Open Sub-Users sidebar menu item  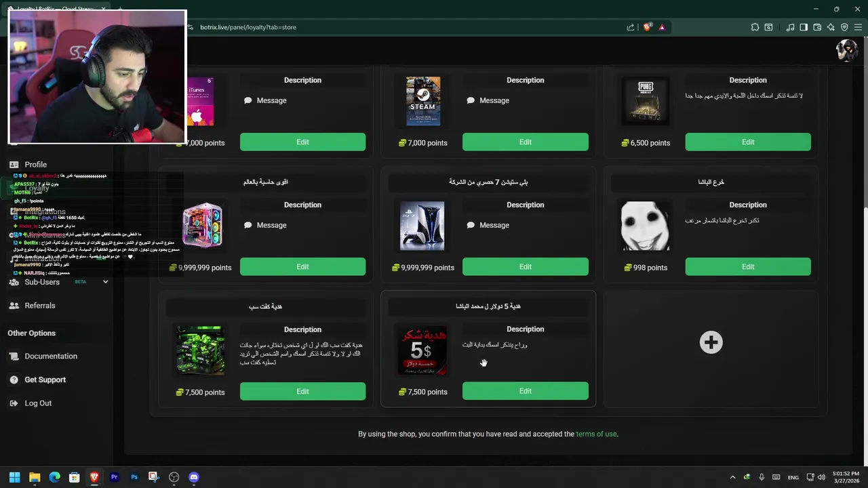pos(42,282)
